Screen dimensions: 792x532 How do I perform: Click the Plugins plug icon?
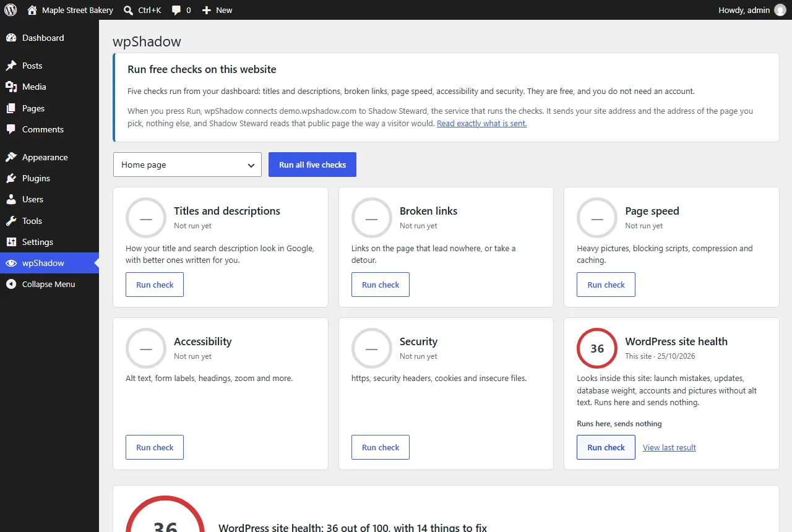pos(11,178)
